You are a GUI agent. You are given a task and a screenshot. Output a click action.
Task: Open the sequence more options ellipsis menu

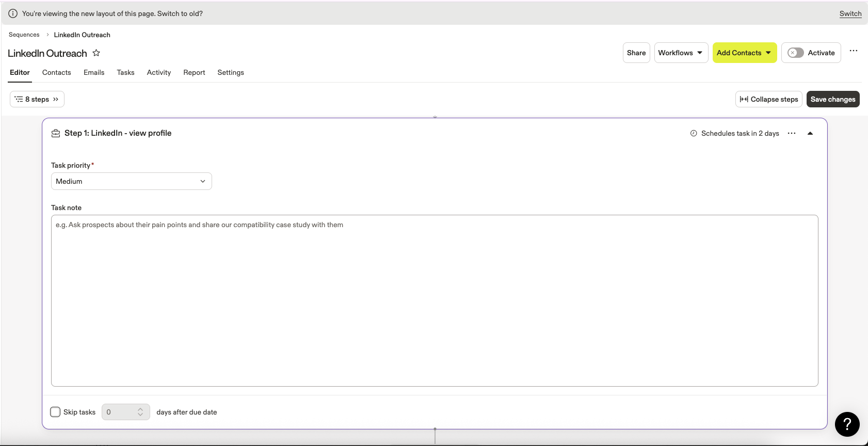(854, 51)
